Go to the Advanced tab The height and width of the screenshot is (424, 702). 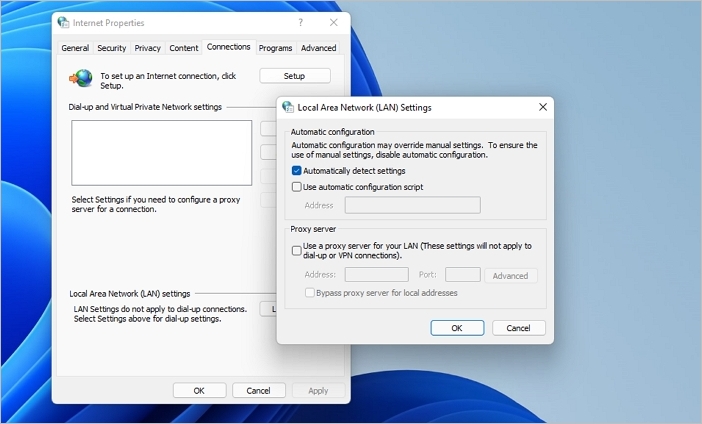[x=319, y=48]
